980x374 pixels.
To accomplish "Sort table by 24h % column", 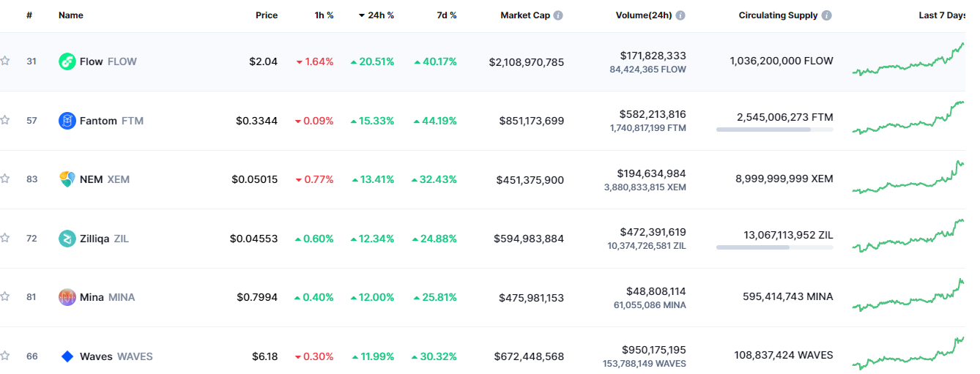I will [376, 15].
